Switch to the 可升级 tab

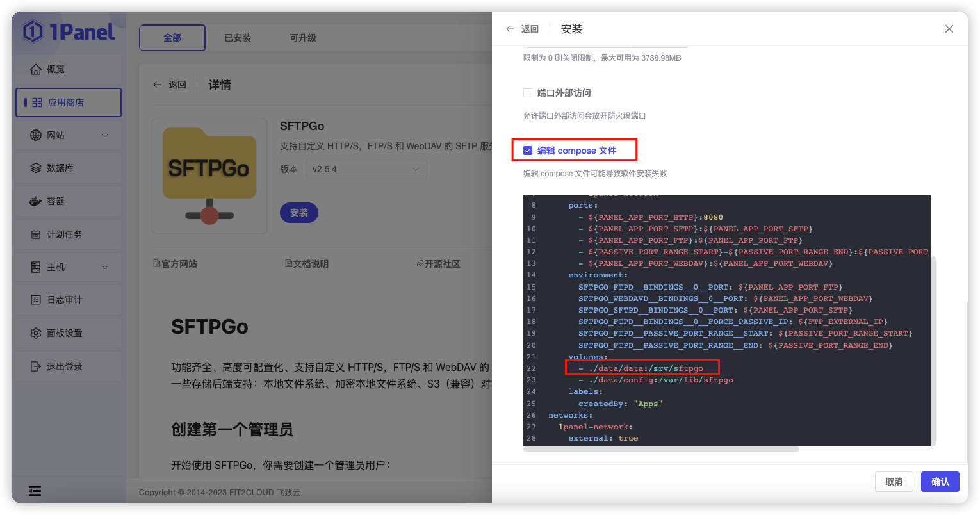pyautogui.click(x=303, y=38)
